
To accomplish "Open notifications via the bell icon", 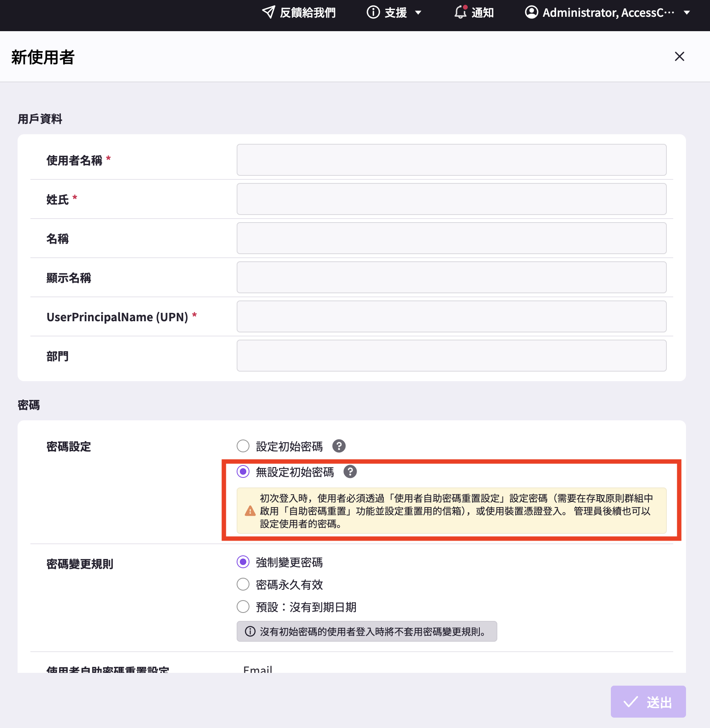I will [461, 12].
